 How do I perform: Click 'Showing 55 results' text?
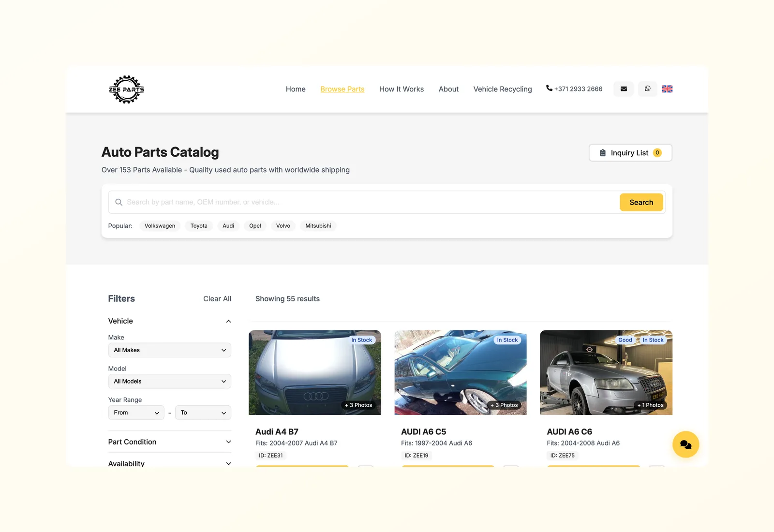[287, 299]
